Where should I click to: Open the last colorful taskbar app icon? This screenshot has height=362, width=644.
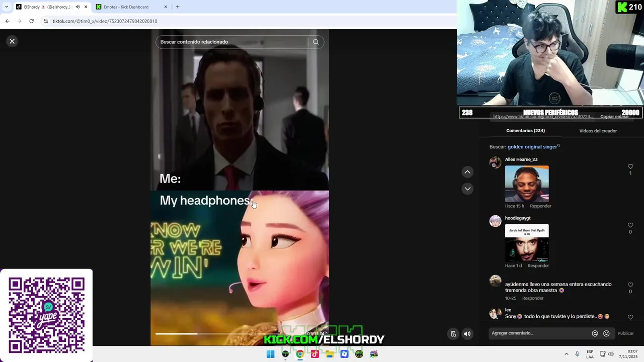pos(374,354)
